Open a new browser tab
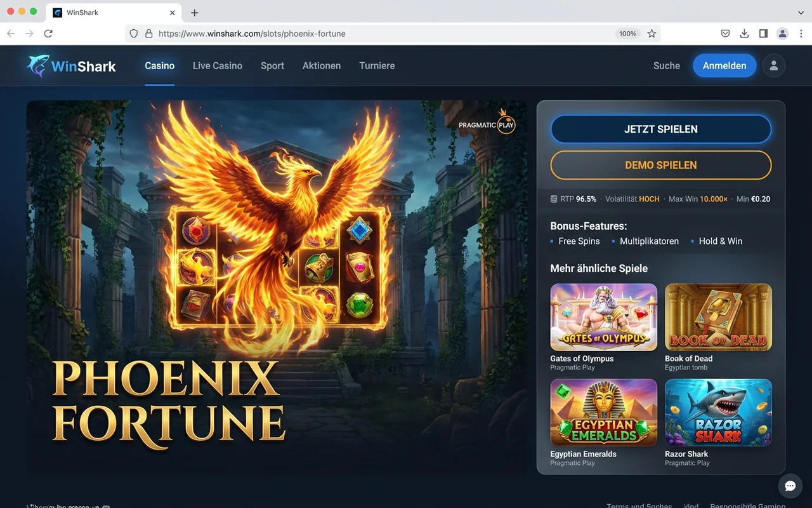The image size is (812, 508). [x=195, y=13]
